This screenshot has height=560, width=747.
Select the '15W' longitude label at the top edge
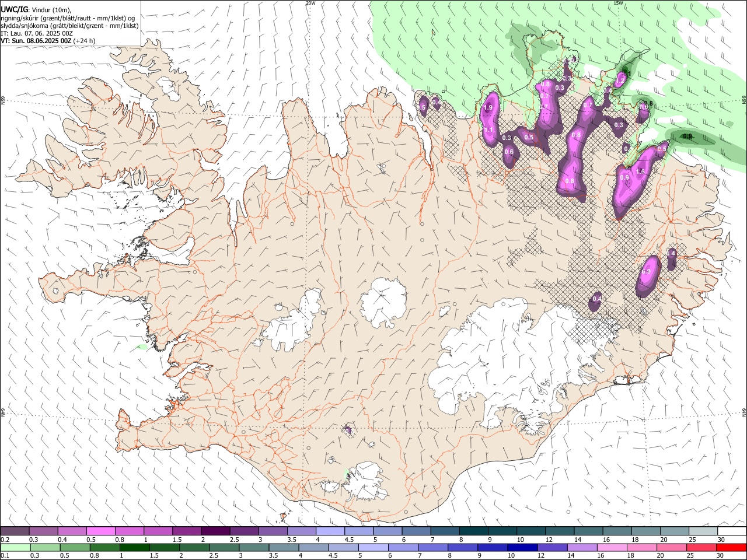(x=618, y=3)
